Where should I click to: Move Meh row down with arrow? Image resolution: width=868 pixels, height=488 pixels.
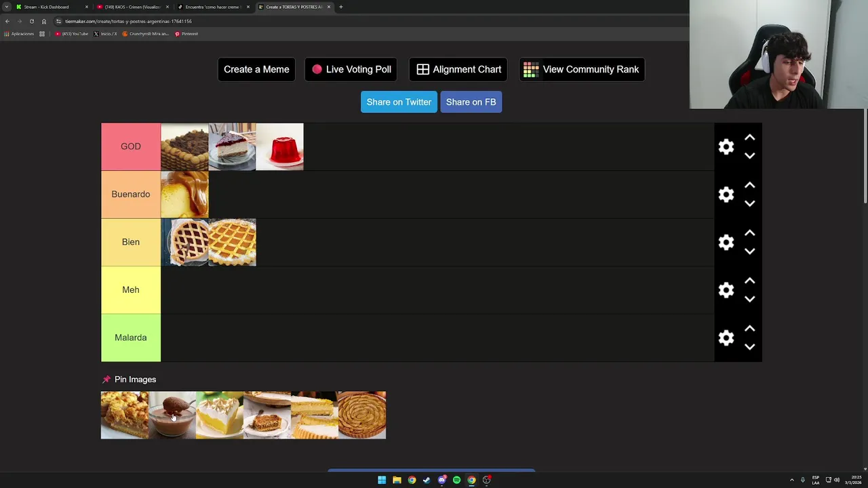coord(749,299)
